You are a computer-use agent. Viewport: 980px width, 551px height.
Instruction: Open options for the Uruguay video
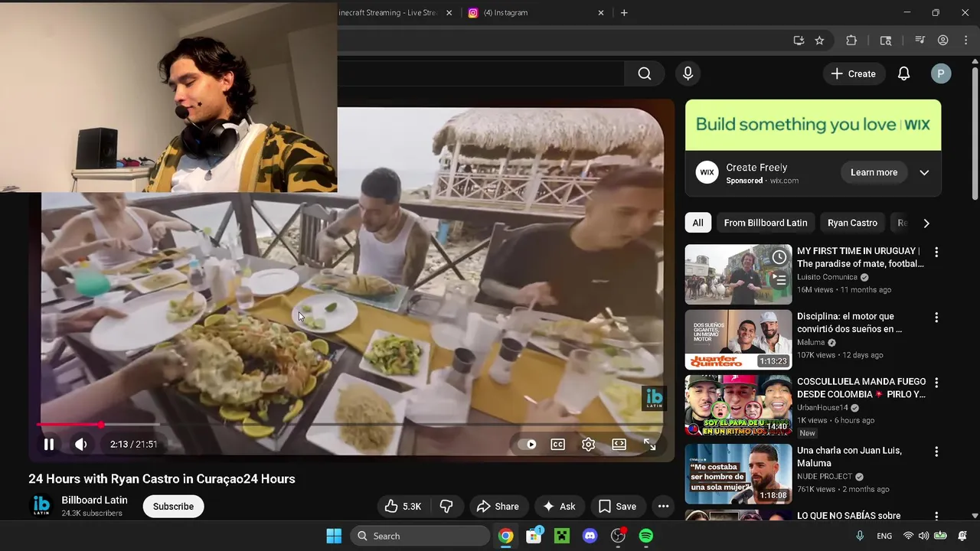click(936, 252)
